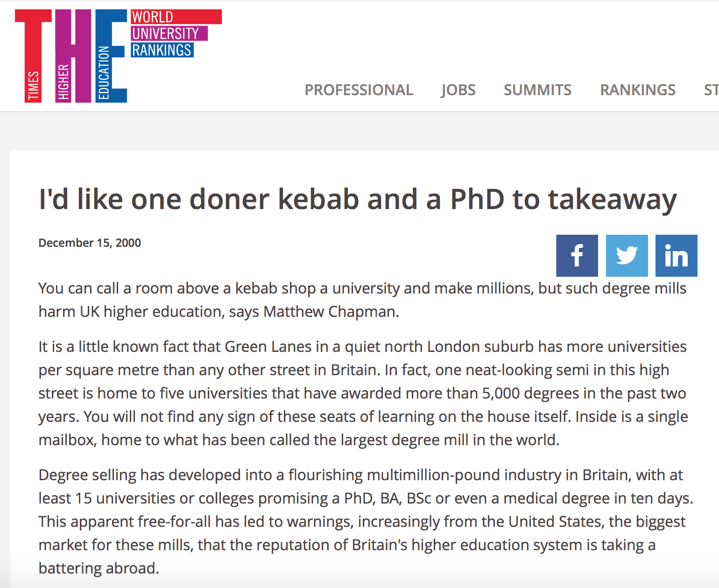Click the purple HIGHER letter H logo
The width and height of the screenshot is (719, 588).
point(73,56)
